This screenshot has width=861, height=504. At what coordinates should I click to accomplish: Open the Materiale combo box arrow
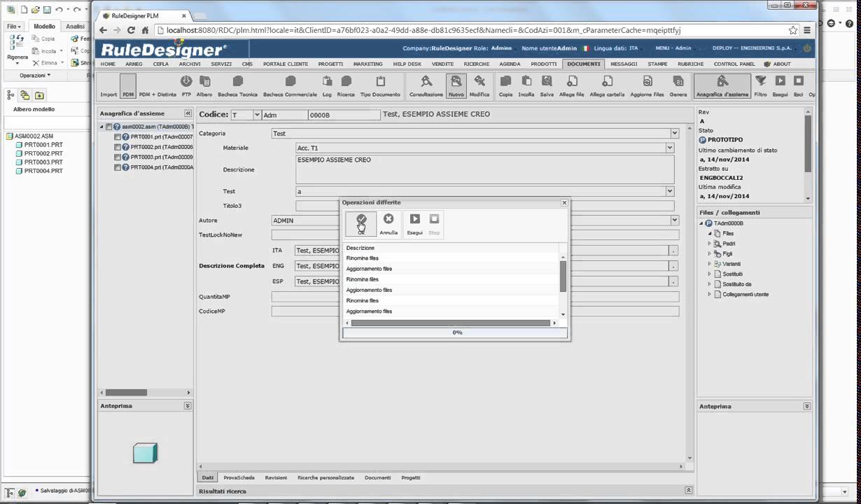click(670, 148)
